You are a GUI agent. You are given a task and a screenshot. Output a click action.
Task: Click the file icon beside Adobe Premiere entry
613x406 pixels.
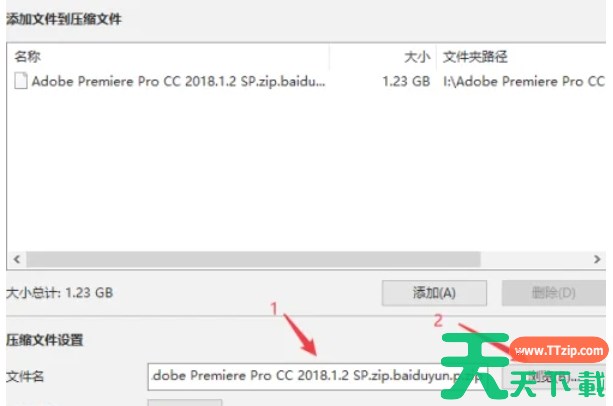[x=21, y=81]
